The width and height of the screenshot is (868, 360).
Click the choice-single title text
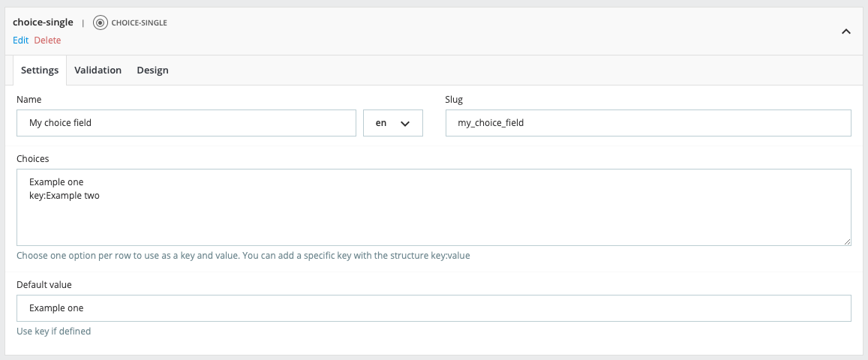coord(43,22)
